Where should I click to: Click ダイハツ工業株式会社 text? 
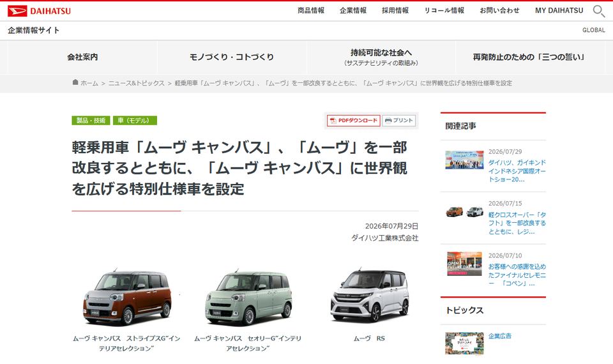pos(384,238)
